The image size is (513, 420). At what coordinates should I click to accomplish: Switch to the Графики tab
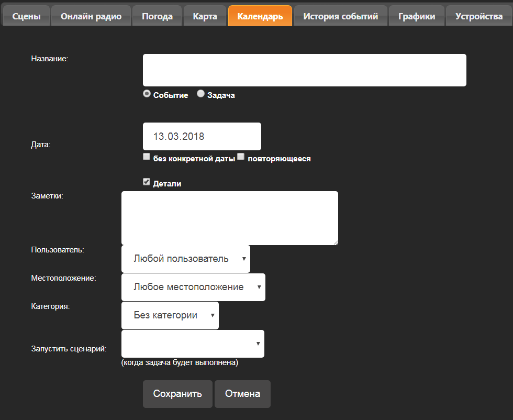point(417,16)
